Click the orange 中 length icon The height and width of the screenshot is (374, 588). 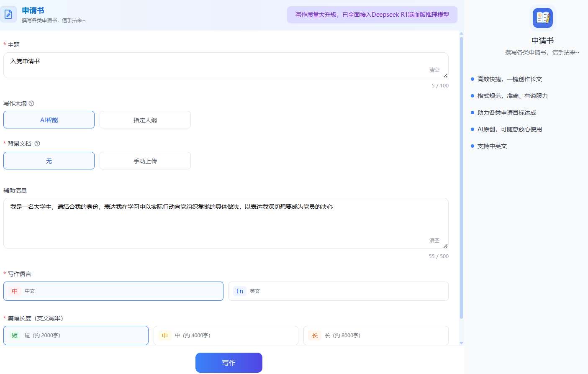click(x=165, y=336)
